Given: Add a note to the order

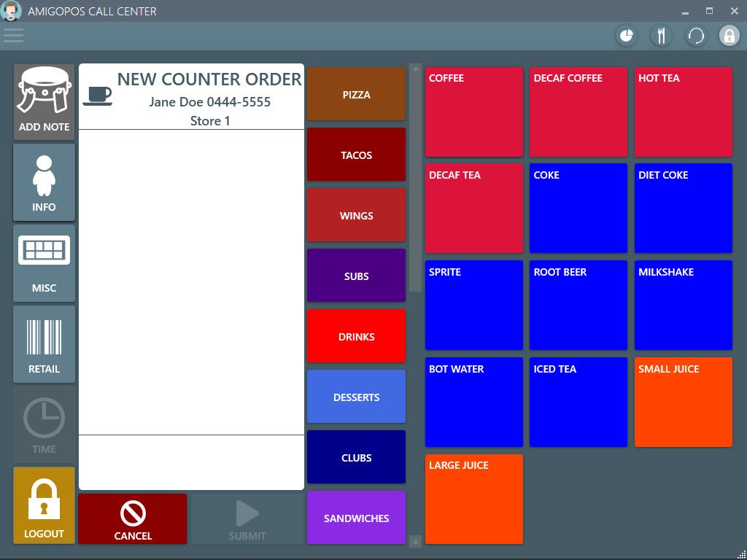Looking at the screenshot, I should (x=44, y=101).
